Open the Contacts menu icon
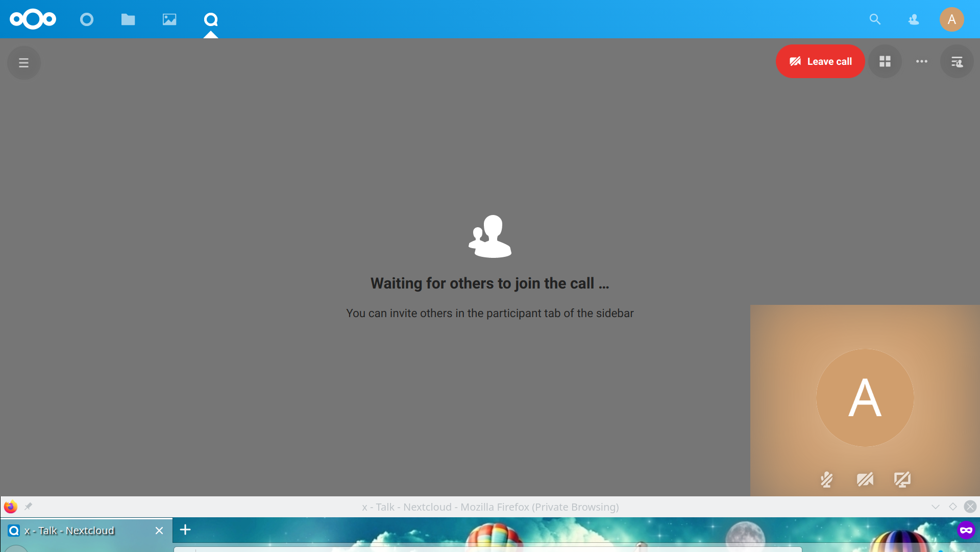 [x=914, y=19]
